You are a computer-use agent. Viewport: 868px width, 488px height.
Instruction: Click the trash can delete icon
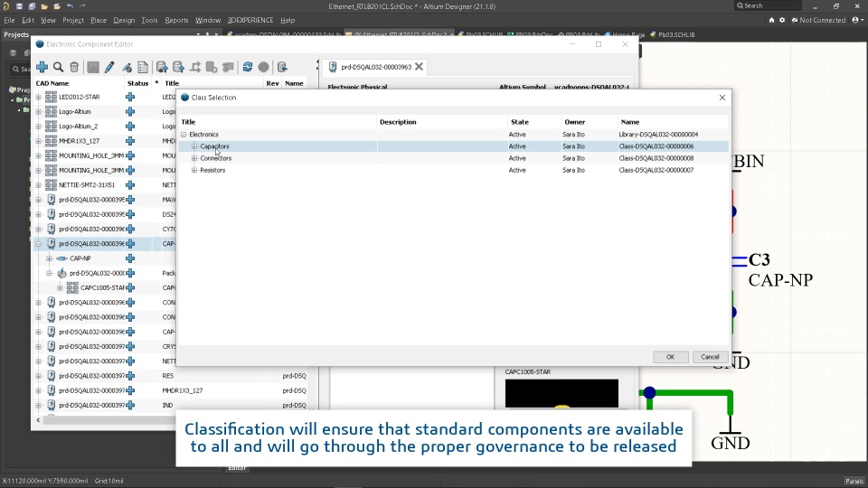click(74, 67)
